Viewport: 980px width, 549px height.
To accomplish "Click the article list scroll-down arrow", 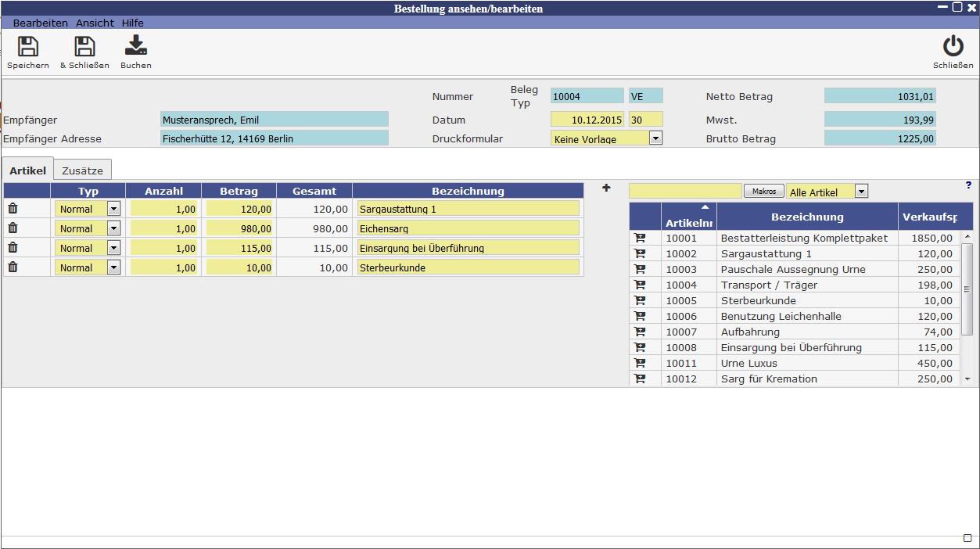I will [x=967, y=379].
